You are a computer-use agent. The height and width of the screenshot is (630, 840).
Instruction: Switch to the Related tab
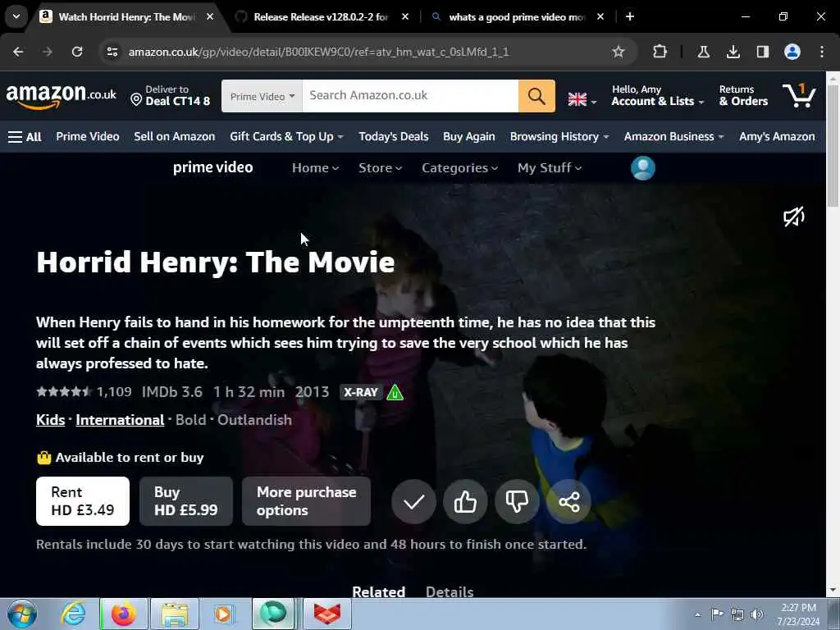coord(379,591)
